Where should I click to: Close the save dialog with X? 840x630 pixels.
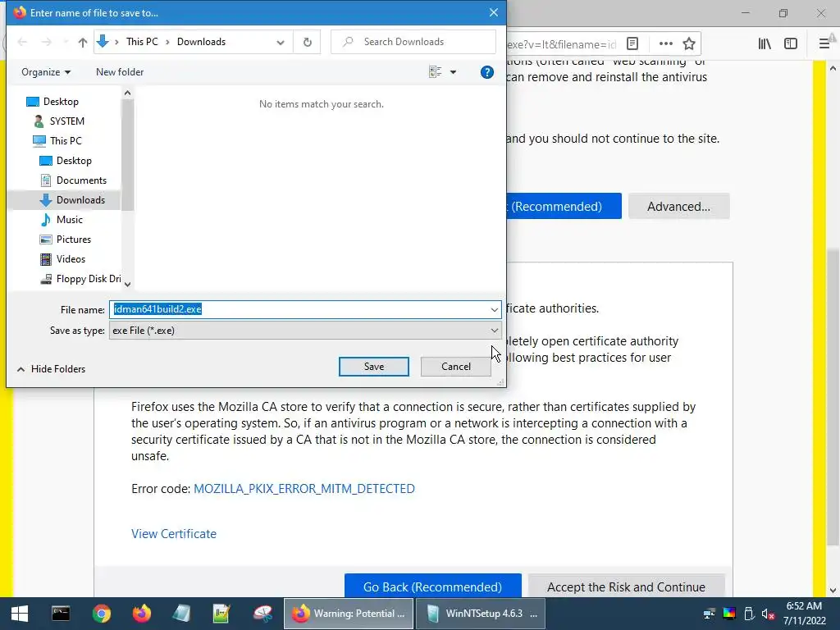tap(493, 12)
